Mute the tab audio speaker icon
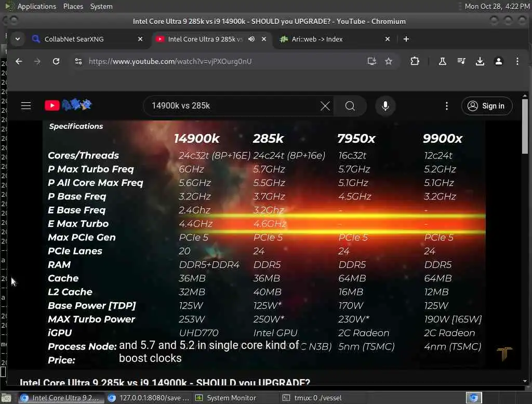The height and width of the screenshot is (404, 532). [x=251, y=39]
